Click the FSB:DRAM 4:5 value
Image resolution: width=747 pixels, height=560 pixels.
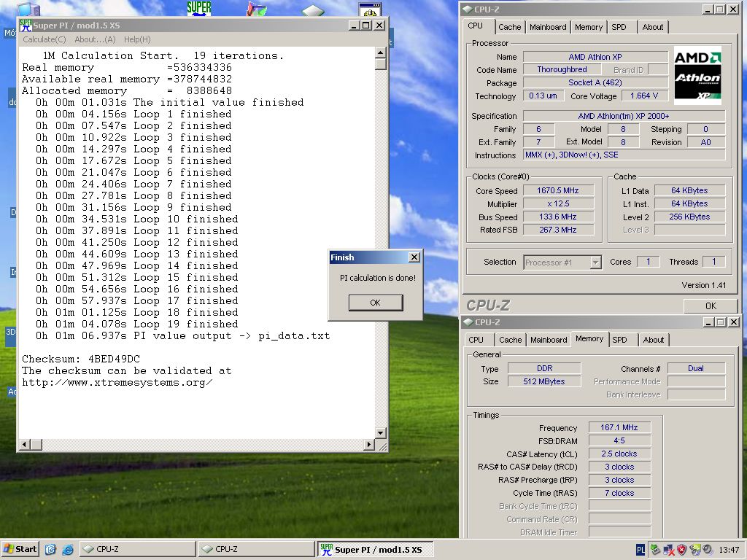click(x=619, y=441)
